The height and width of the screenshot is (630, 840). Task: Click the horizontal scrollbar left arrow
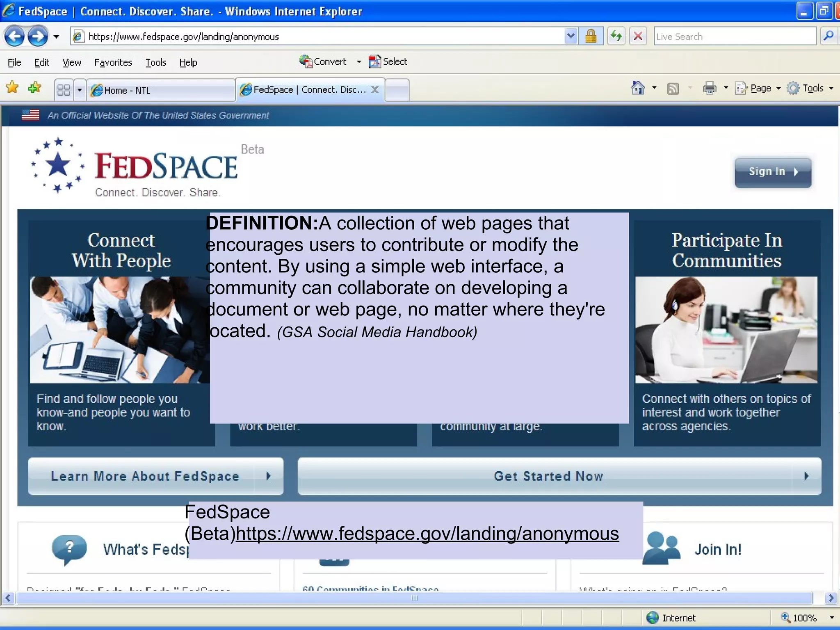pyautogui.click(x=8, y=598)
